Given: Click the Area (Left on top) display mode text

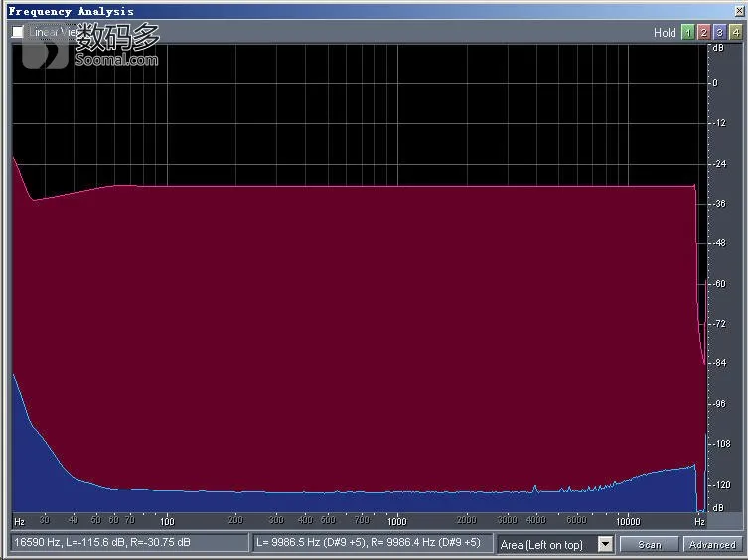Looking at the screenshot, I should (x=541, y=544).
